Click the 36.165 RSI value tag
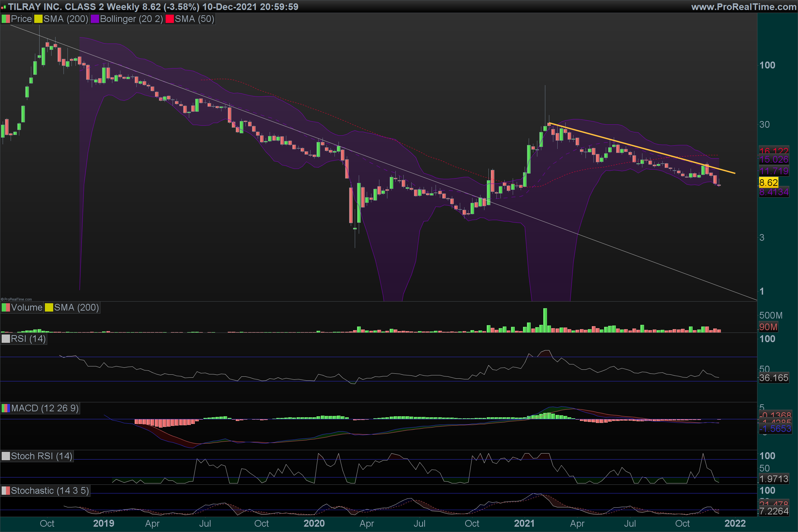Viewport: 798px width, 532px height. pos(774,378)
